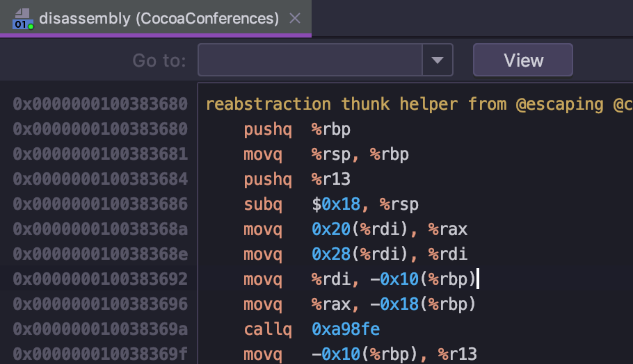
Task: Click the Go to: label
Action: point(159,60)
